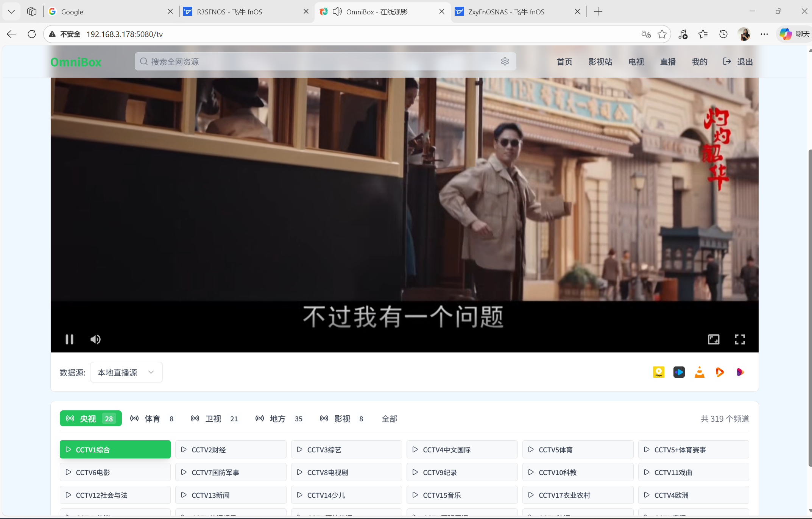Image resolution: width=812 pixels, height=519 pixels.
Task: Log out using the 退出 link
Action: pos(744,61)
